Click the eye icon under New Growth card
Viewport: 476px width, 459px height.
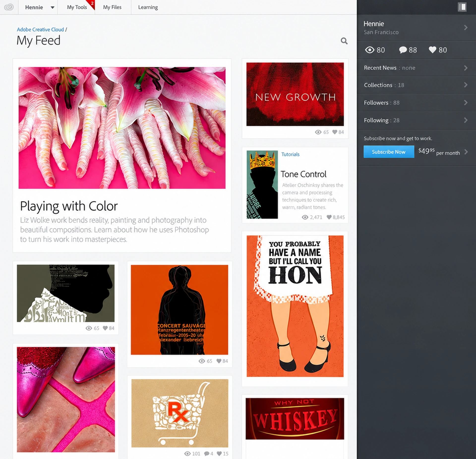pyautogui.click(x=318, y=132)
